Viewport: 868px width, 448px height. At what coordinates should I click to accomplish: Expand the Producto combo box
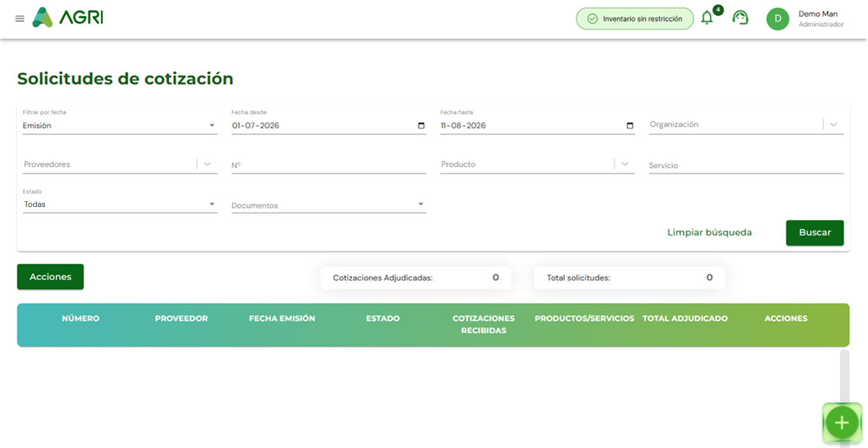coord(625,164)
